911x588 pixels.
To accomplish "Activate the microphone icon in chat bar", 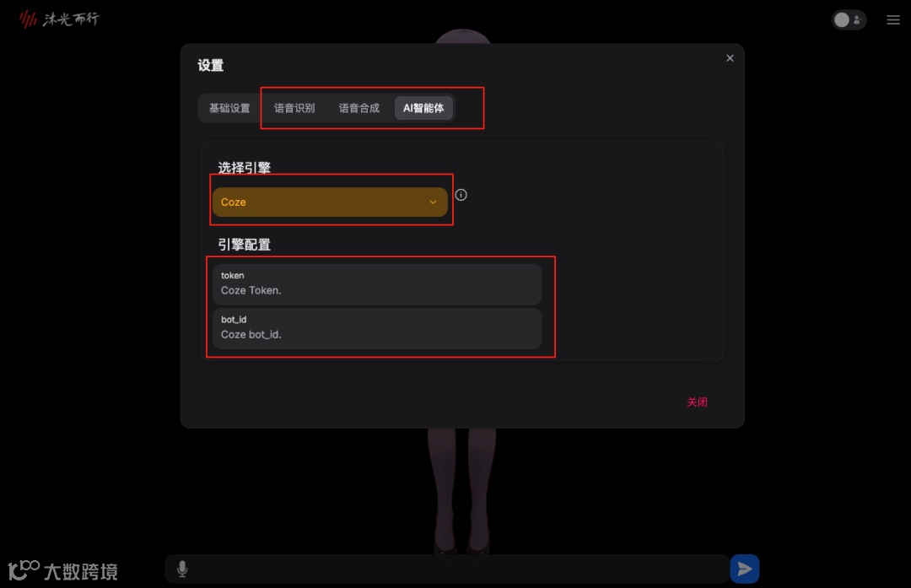I will [182, 569].
